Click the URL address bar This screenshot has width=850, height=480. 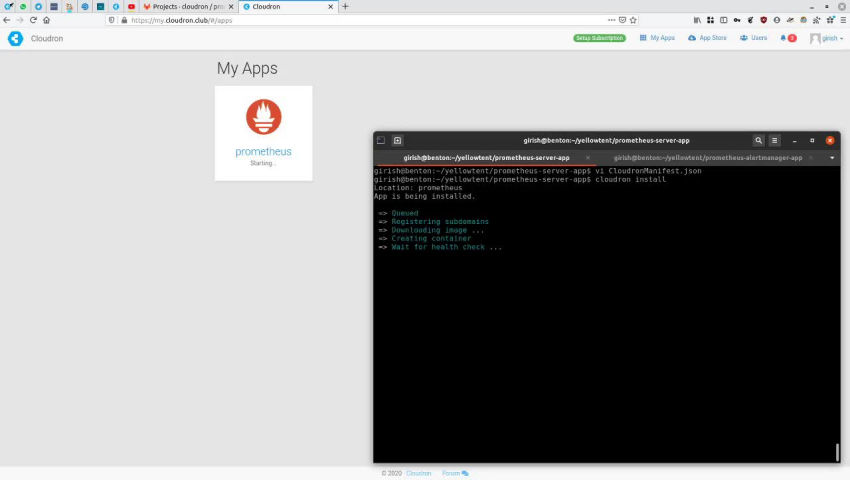(360, 20)
